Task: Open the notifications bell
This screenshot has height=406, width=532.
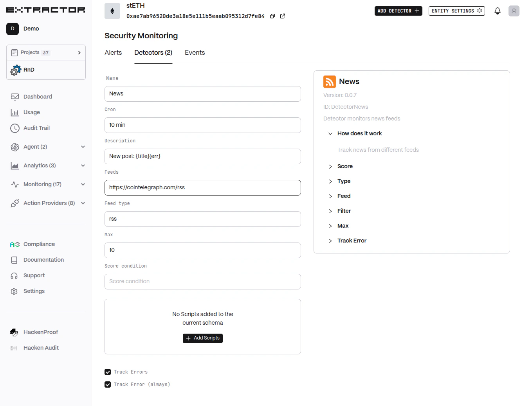Action: click(x=498, y=11)
